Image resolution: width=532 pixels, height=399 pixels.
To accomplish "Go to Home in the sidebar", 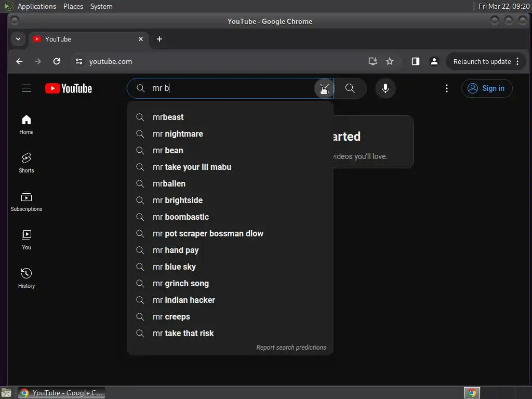I will [26, 125].
